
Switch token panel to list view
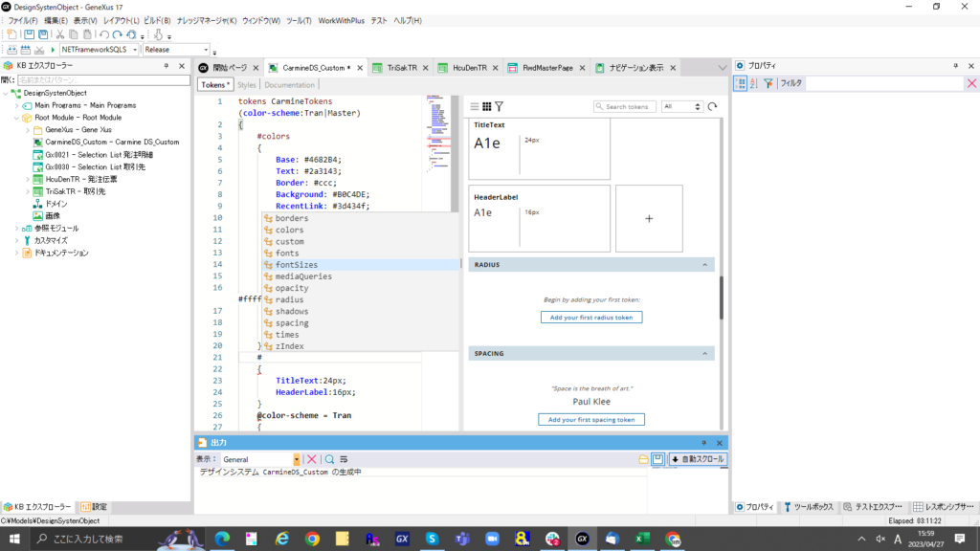(475, 107)
